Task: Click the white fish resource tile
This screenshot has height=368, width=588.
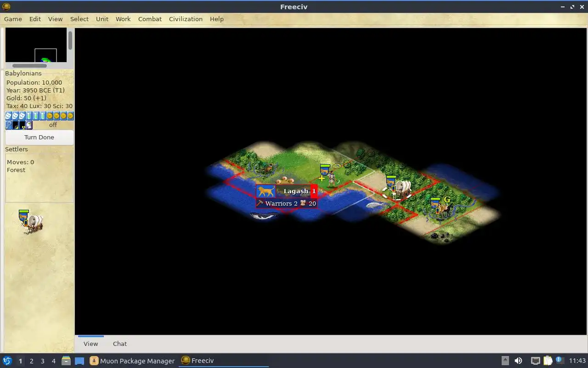Action: [x=376, y=206]
